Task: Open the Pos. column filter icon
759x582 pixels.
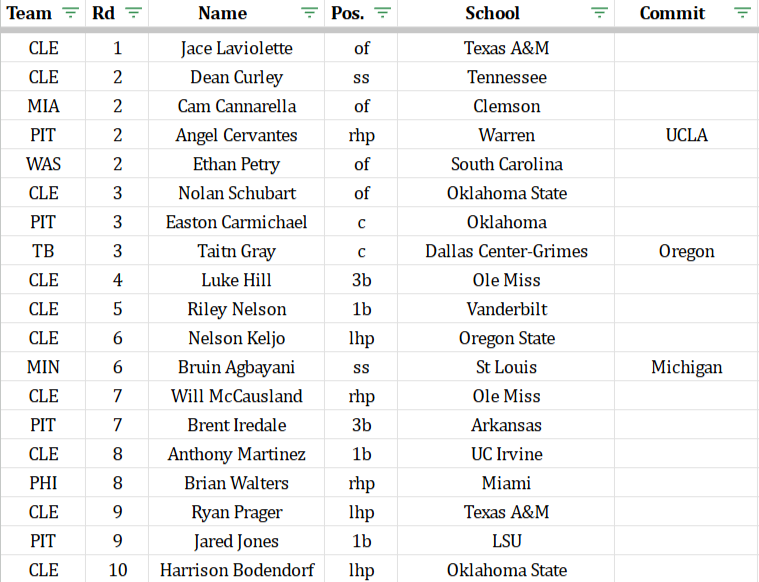Action: point(382,13)
